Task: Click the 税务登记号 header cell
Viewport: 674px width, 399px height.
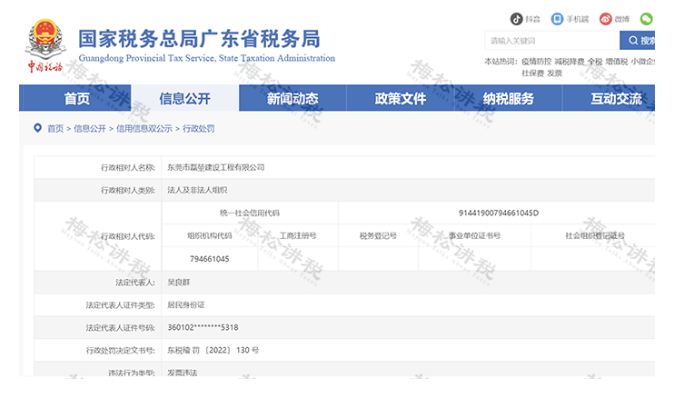Action: pos(378,236)
